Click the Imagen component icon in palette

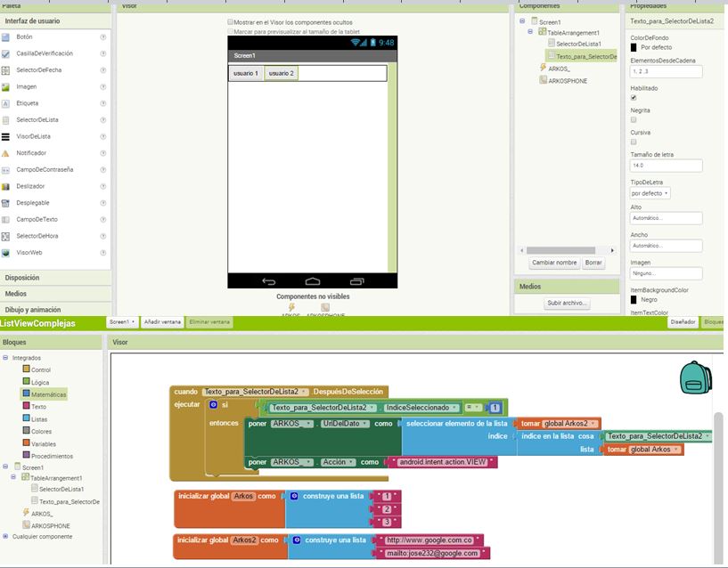[x=6, y=87]
